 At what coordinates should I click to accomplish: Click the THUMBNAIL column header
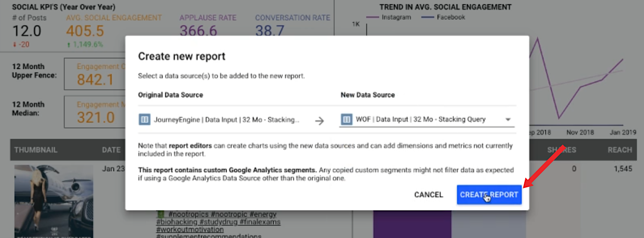point(36,150)
